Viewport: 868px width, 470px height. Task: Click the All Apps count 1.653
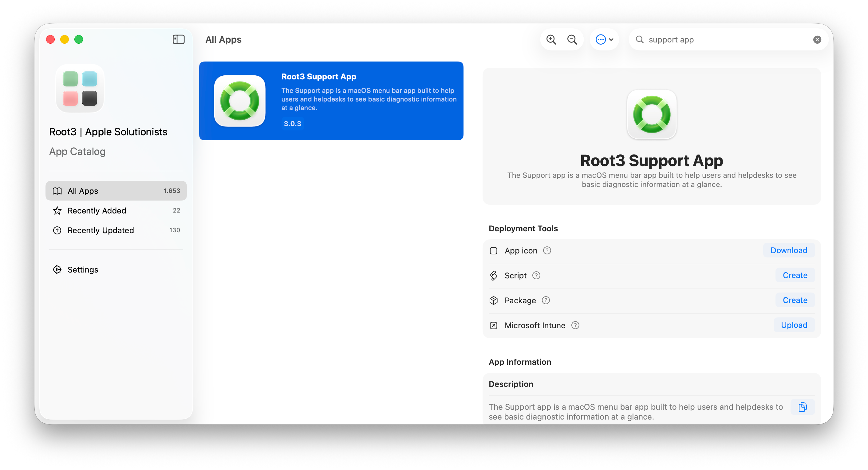[x=172, y=191]
